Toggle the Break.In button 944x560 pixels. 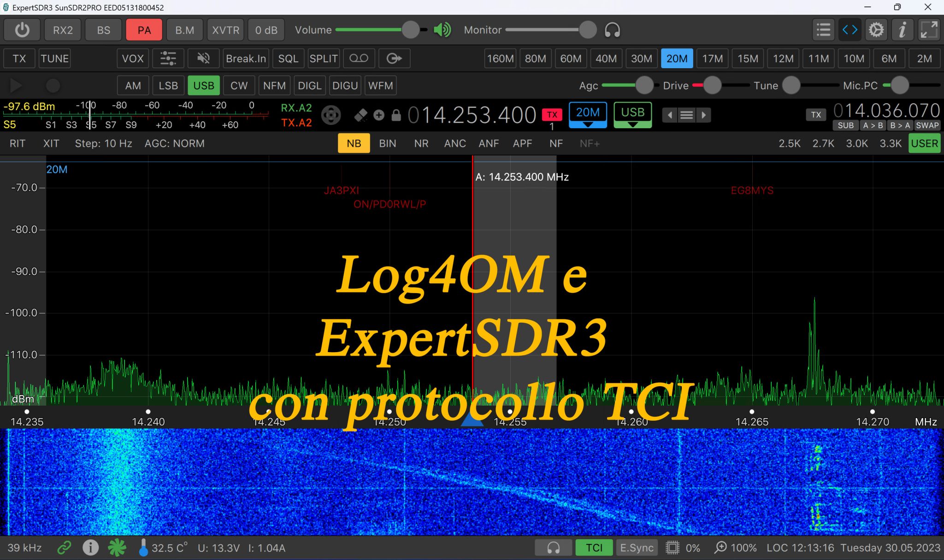click(x=246, y=59)
